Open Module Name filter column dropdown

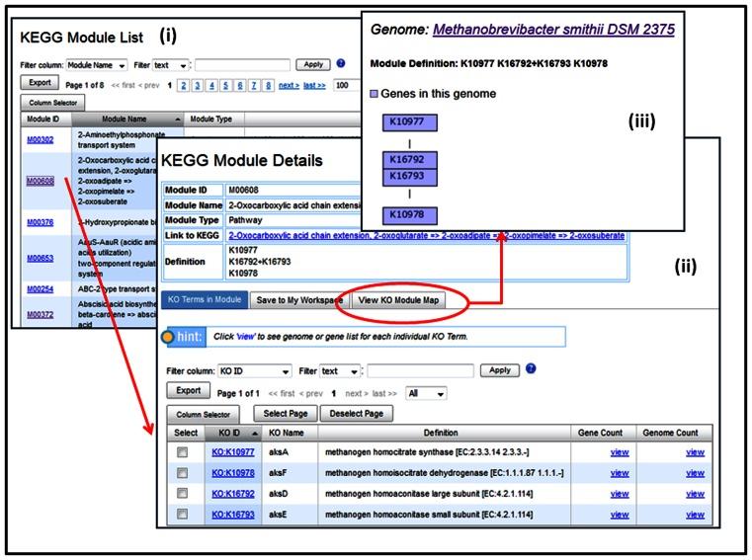[97, 65]
